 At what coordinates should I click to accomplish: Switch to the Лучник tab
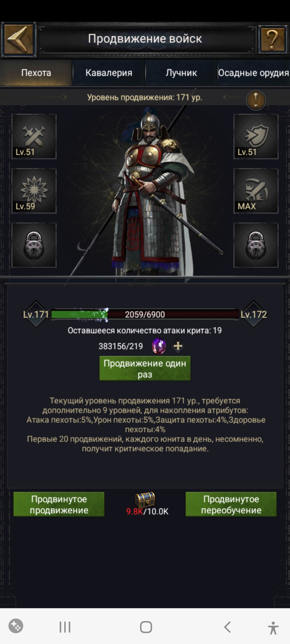pyautogui.click(x=181, y=73)
